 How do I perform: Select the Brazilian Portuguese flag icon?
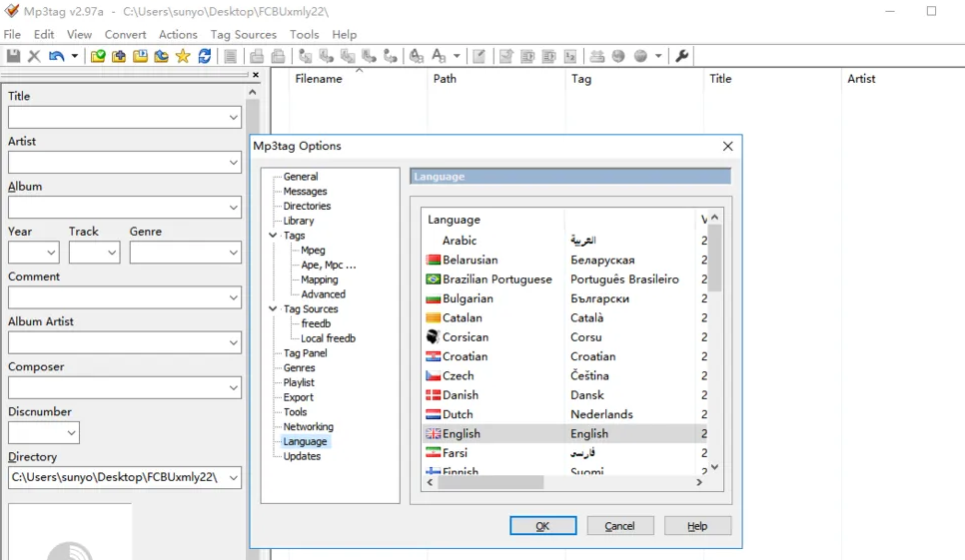(434, 280)
